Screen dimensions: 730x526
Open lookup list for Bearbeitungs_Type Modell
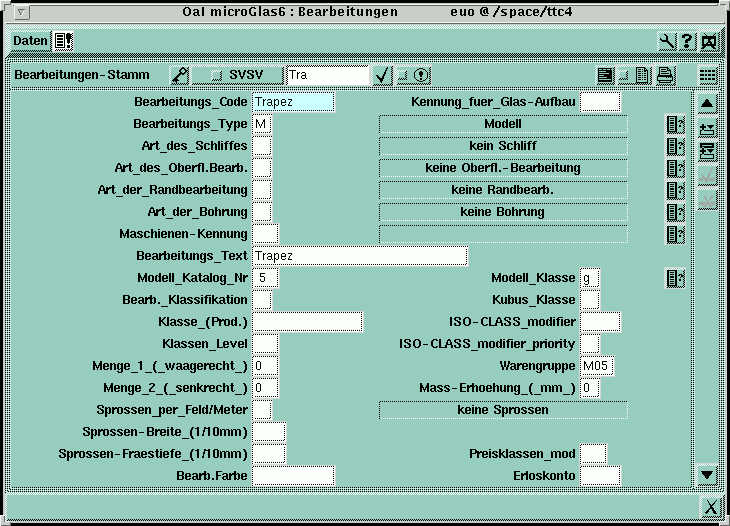tap(675, 124)
